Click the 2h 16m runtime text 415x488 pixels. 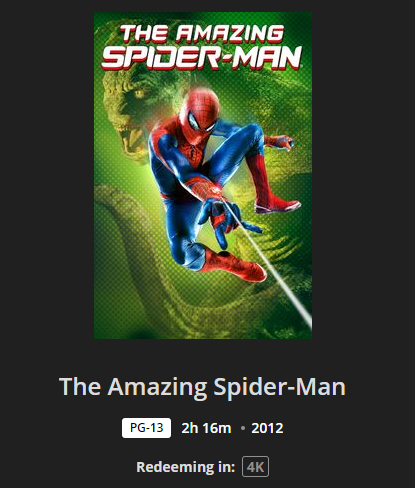point(206,428)
